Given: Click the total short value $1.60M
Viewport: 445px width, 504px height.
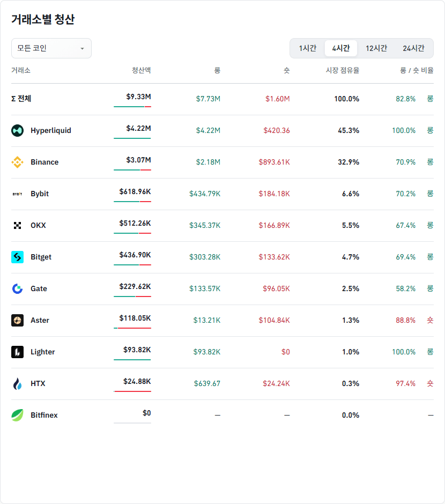Looking at the screenshot, I should [278, 99].
